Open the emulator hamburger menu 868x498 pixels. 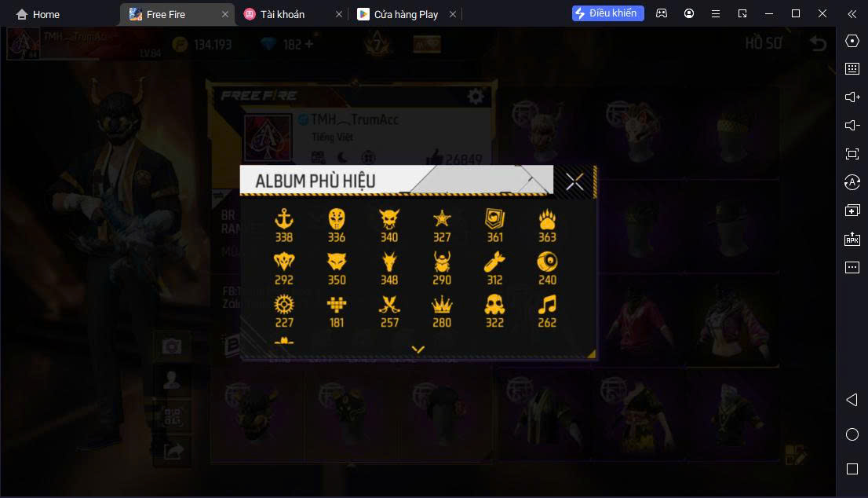click(x=715, y=14)
